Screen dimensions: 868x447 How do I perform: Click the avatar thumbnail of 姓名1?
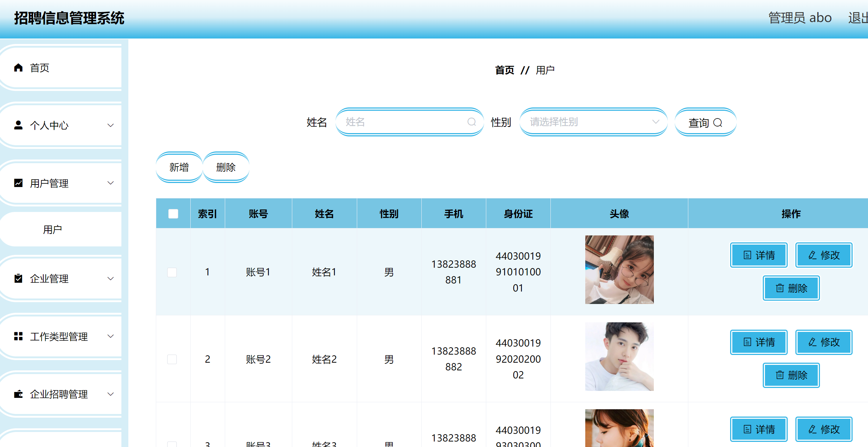619,270
